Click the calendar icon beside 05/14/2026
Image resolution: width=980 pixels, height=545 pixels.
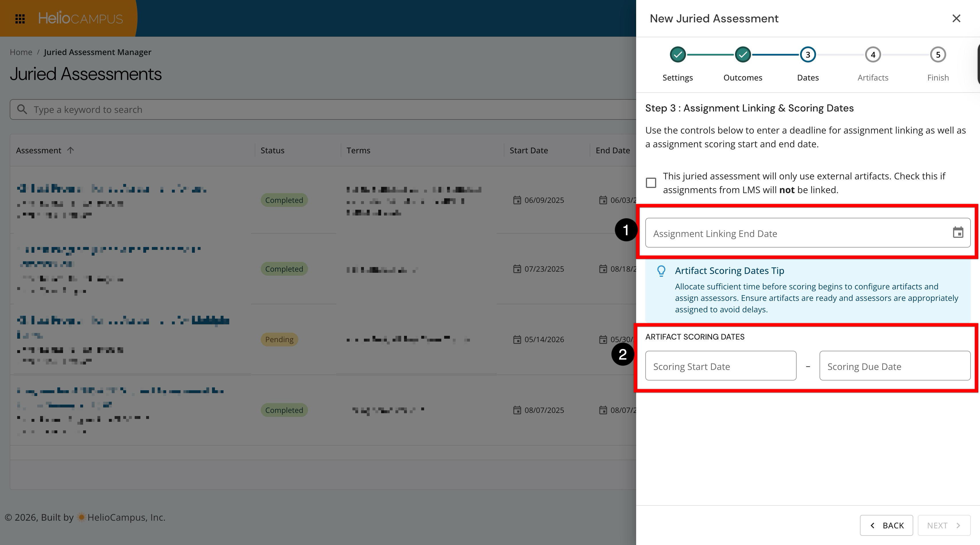coord(517,339)
